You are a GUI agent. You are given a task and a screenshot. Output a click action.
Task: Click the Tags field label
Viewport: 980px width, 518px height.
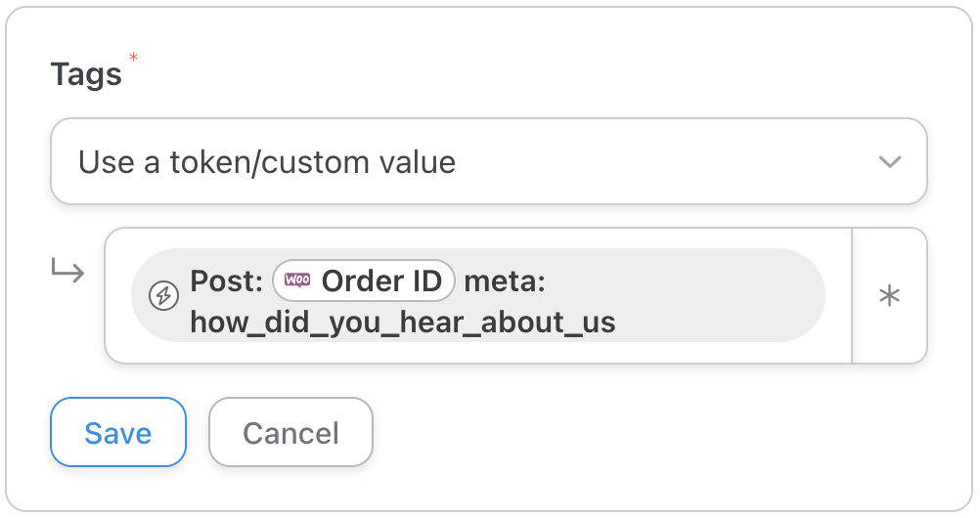point(86,74)
